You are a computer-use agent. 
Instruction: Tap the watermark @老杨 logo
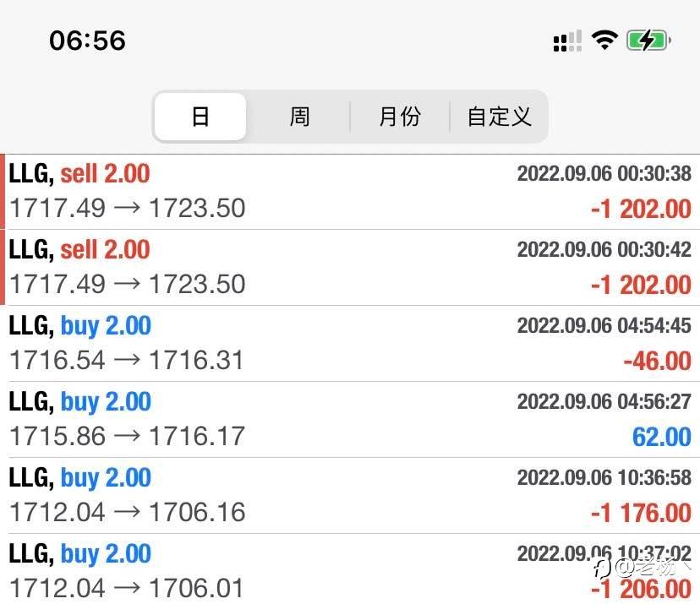click(641, 568)
